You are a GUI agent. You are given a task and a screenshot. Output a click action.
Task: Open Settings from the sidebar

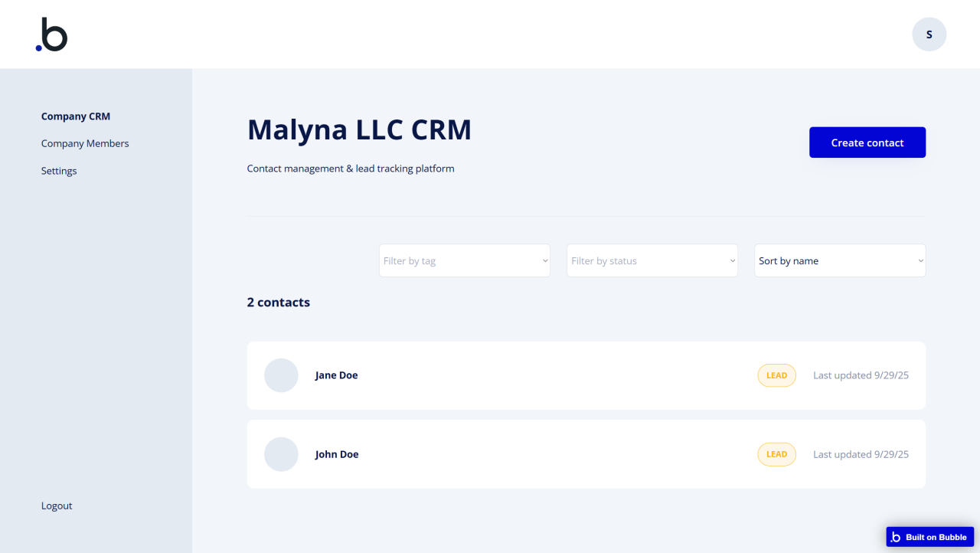59,171
